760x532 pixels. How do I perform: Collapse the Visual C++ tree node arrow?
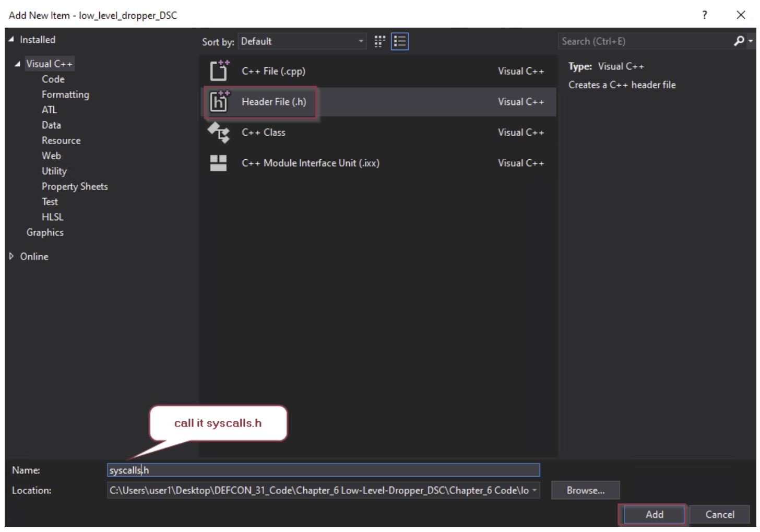coord(18,64)
